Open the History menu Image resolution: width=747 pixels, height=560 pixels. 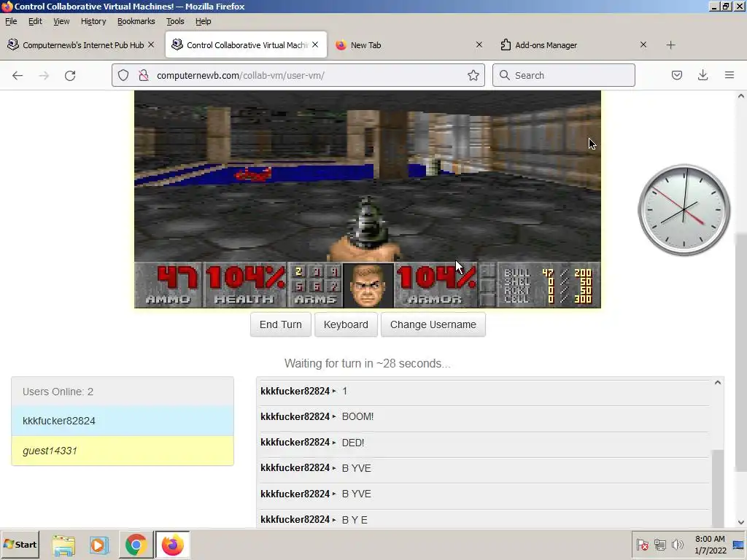point(93,21)
